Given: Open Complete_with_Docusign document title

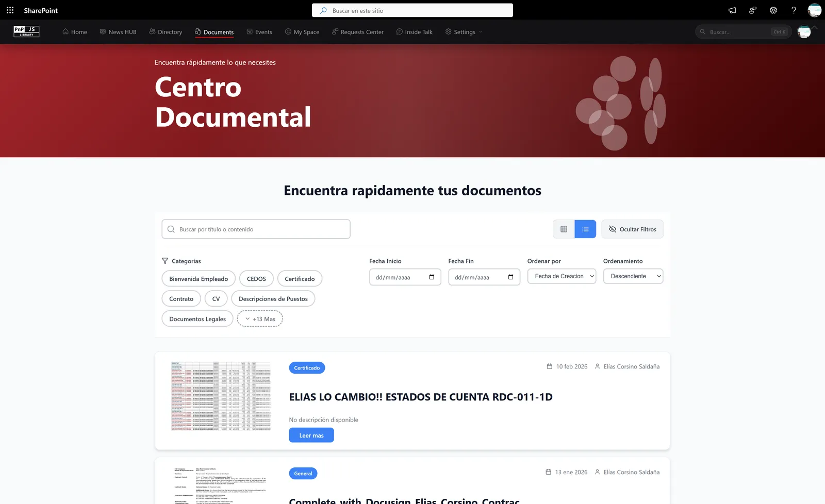Looking at the screenshot, I should click(404, 500).
